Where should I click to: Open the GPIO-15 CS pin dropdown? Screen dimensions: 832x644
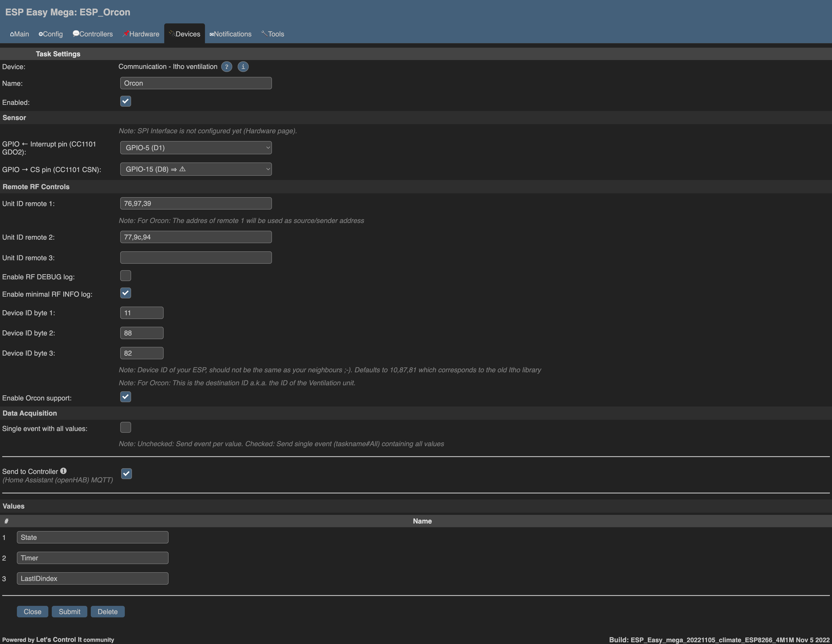coord(195,169)
